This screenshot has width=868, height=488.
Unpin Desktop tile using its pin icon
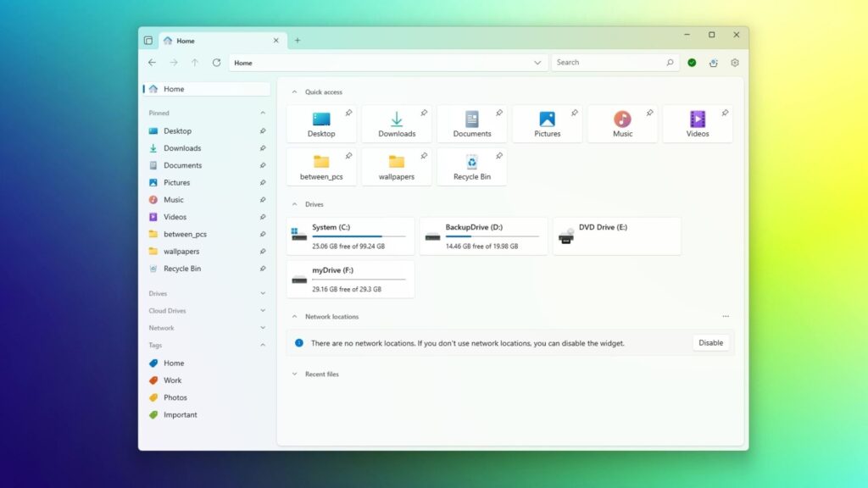(348, 113)
